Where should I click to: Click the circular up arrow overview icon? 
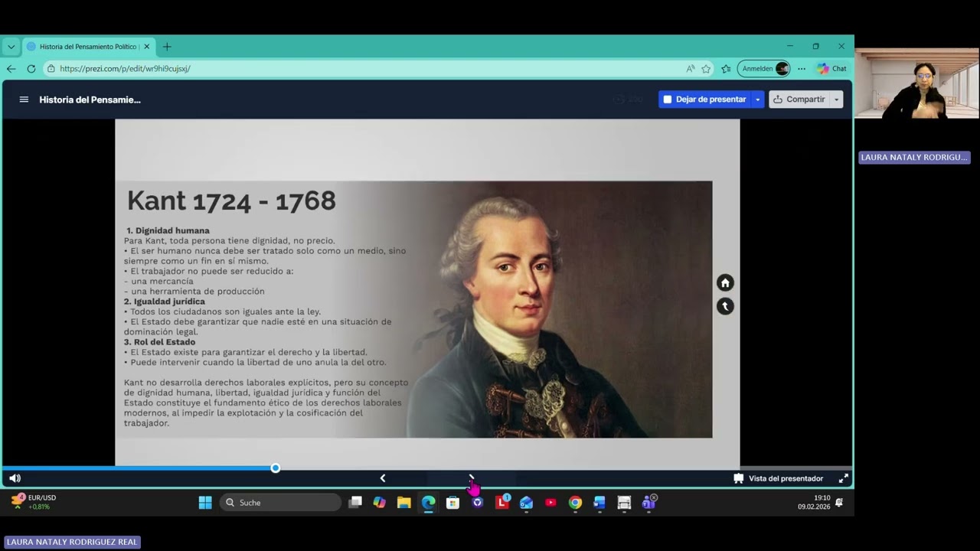pos(725,306)
